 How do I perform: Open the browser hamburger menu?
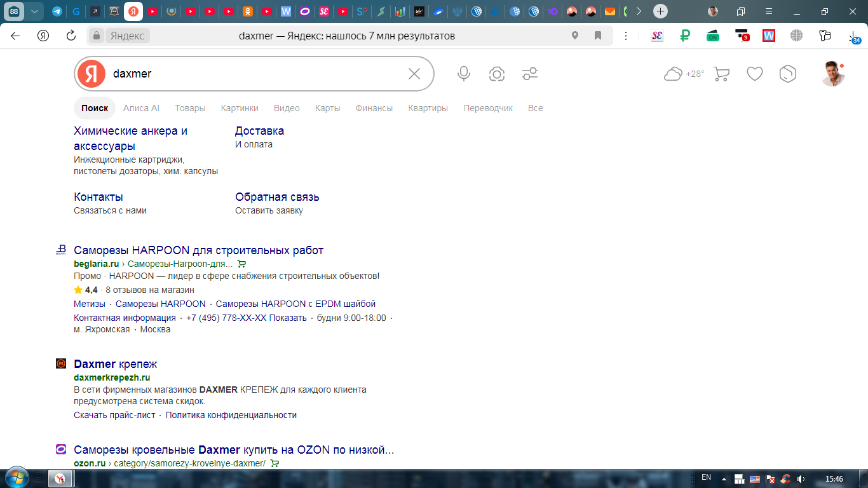click(769, 11)
